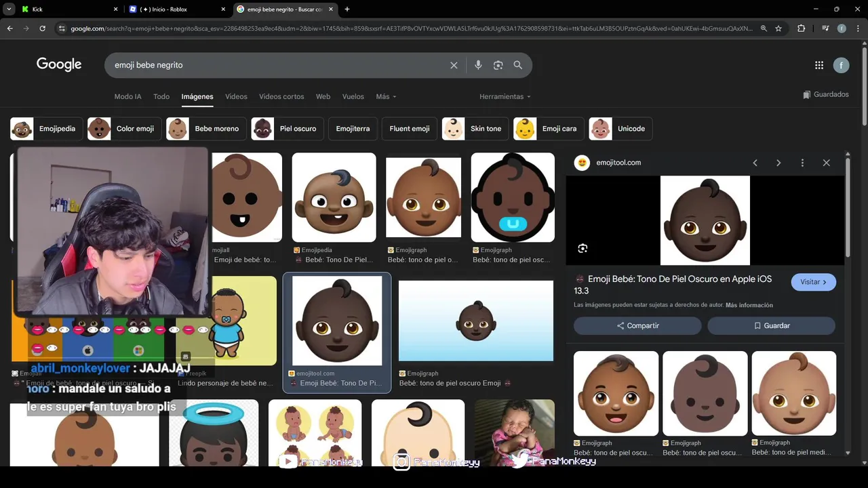
Task: Clear the search box with the X icon
Action: [x=454, y=65]
